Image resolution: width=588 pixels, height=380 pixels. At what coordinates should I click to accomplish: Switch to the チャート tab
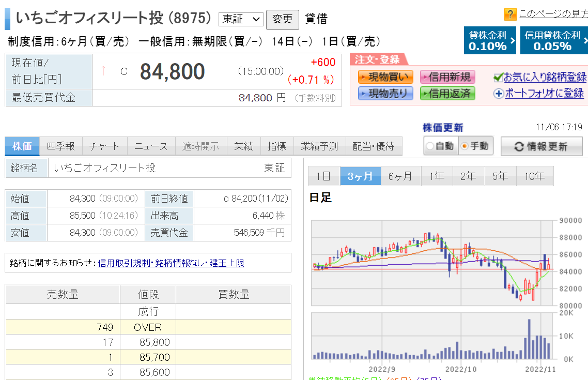coord(104,146)
